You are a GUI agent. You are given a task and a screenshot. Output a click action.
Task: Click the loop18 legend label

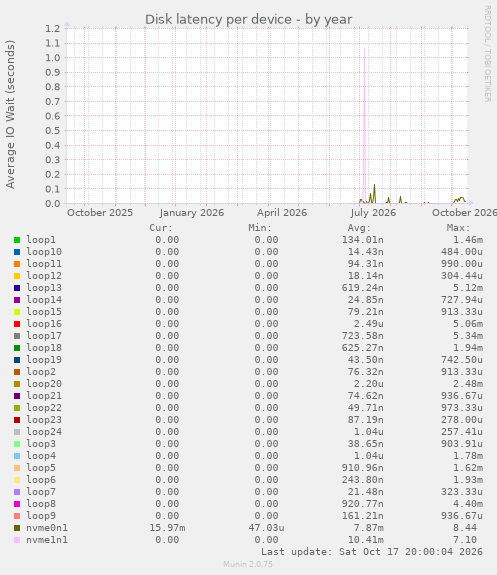[x=44, y=348]
